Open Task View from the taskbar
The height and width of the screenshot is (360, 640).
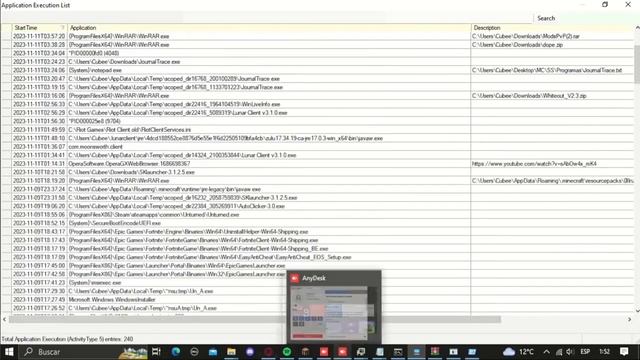click(x=156, y=351)
